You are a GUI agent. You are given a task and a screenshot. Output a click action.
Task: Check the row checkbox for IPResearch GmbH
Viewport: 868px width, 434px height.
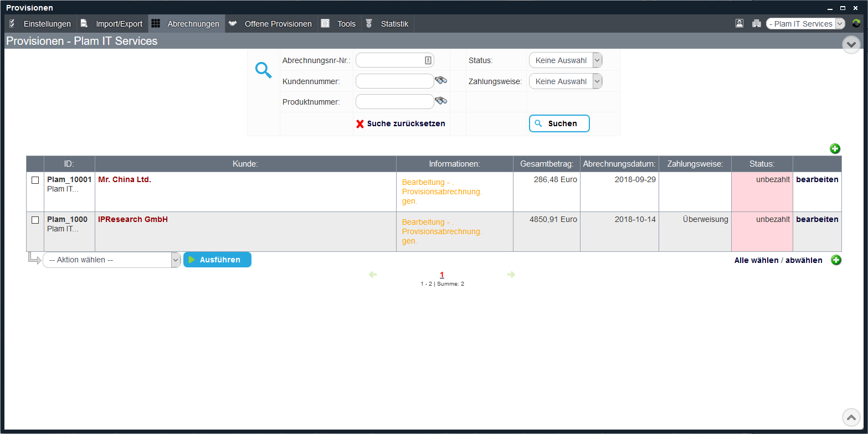click(35, 219)
